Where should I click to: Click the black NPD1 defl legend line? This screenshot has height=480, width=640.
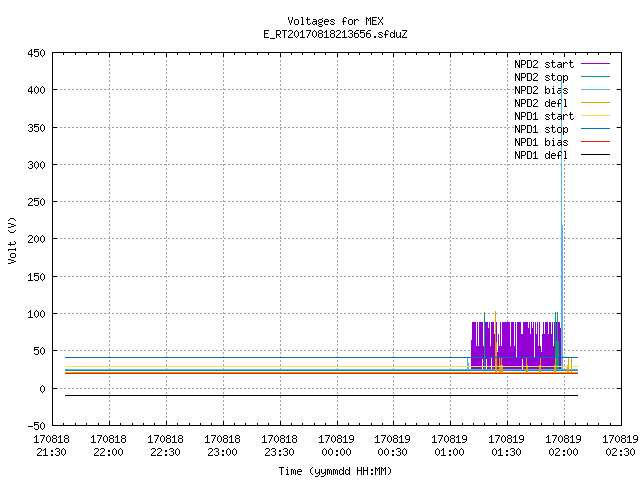click(596, 155)
